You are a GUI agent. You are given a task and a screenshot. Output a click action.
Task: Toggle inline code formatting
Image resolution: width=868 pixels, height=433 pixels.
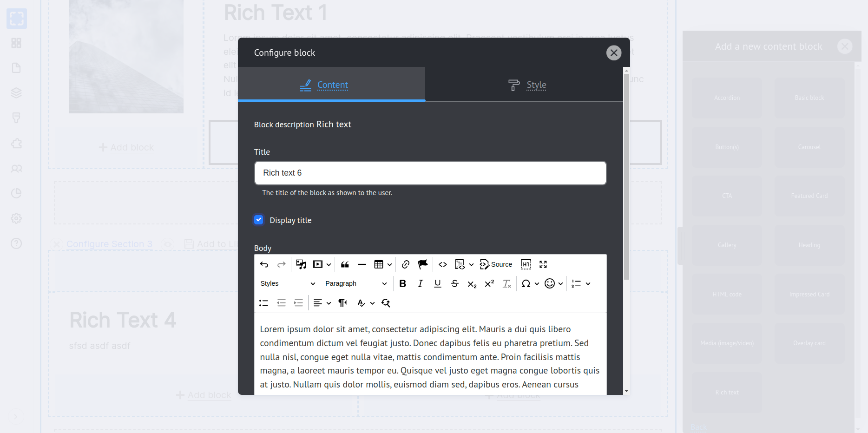(443, 264)
